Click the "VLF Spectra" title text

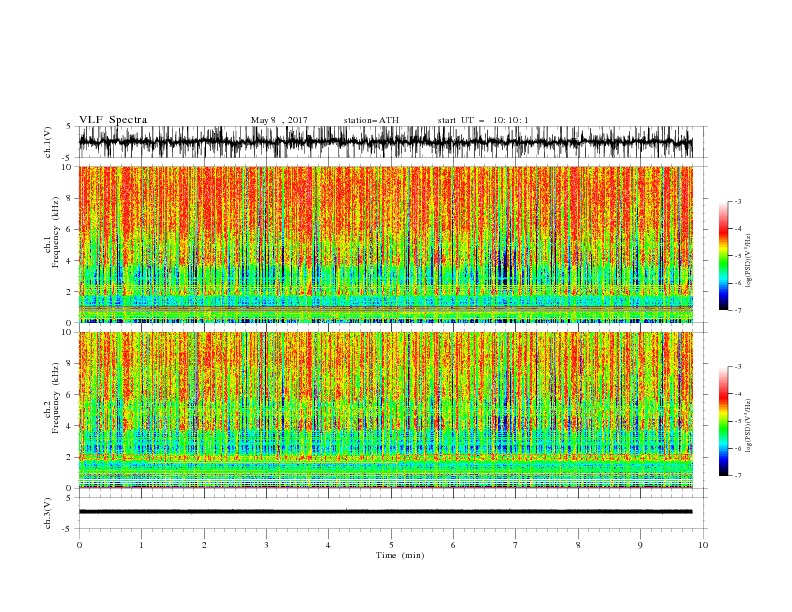[113, 120]
